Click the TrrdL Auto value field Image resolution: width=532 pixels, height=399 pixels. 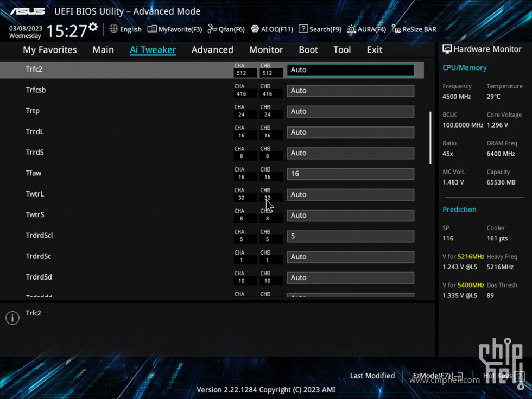coord(351,132)
